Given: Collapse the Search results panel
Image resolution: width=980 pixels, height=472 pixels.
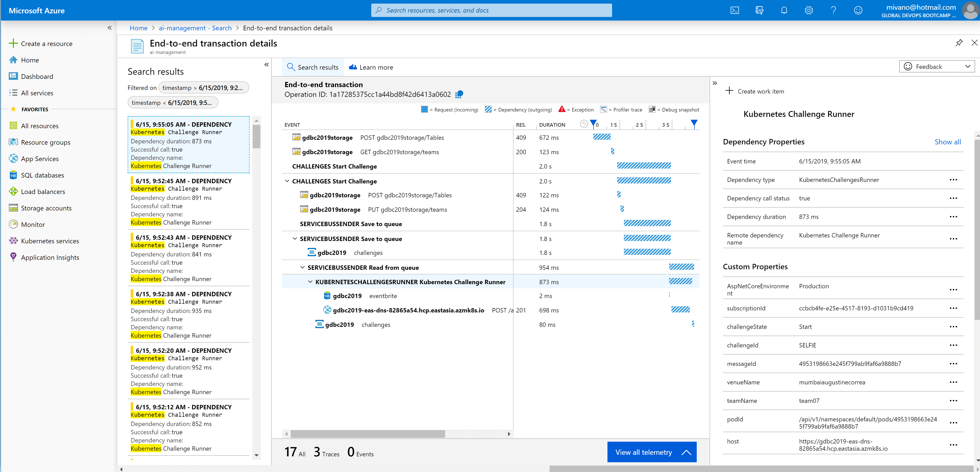Looking at the screenshot, I should (266, 64).
